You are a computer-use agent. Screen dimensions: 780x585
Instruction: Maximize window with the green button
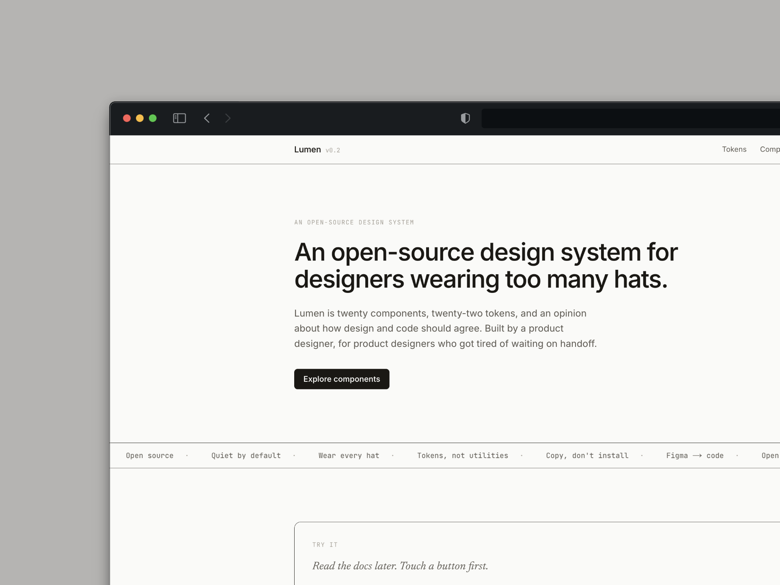153,118
